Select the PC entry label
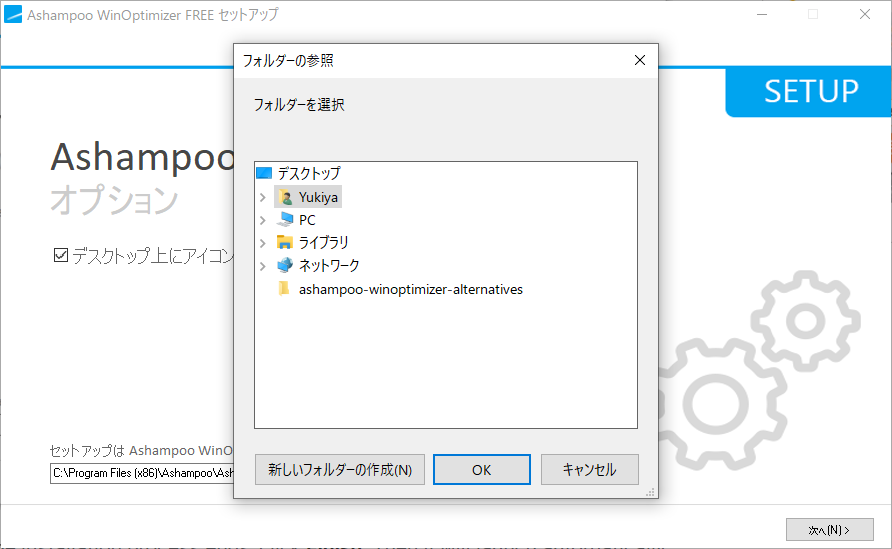 tap(307, 220)
